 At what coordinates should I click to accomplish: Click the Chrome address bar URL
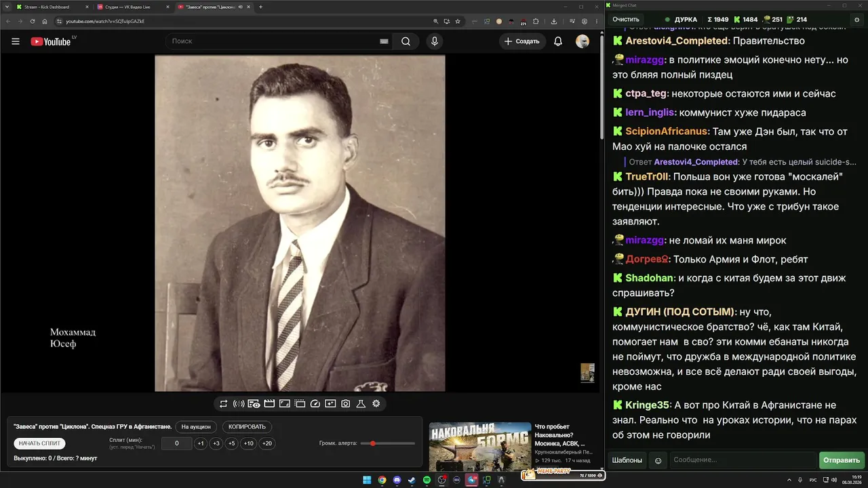105,21
